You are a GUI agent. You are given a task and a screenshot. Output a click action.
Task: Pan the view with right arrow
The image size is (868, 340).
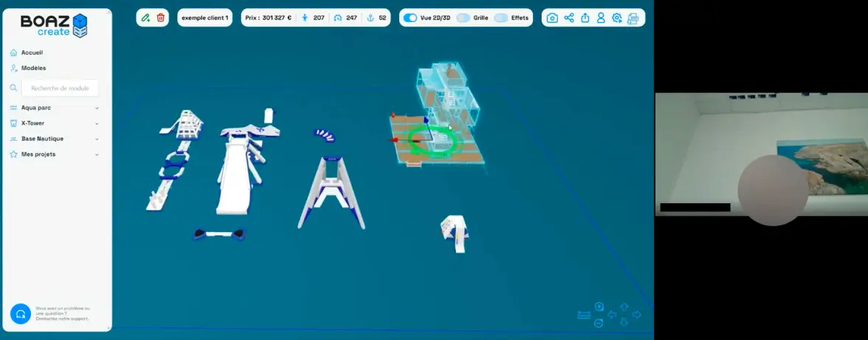(636, 315)
